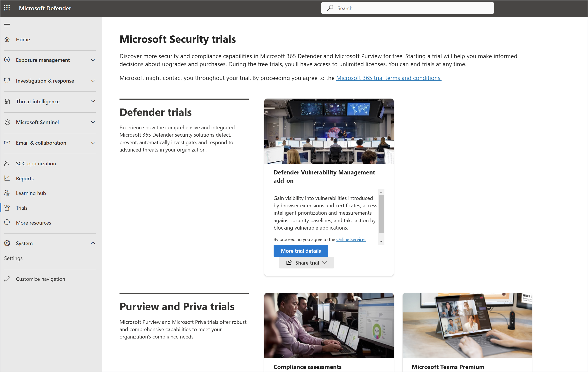This screenshot has width=588, height=372.
Task: Click the Trials gift icon
Action: tap(7, 208)
